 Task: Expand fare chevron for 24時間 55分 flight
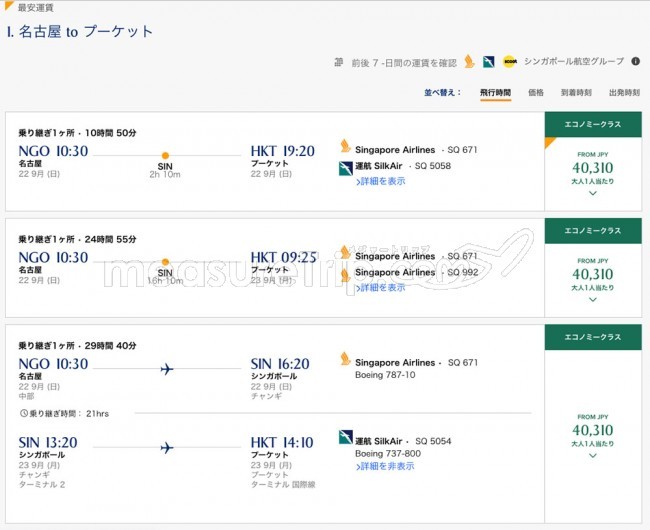coord(593,300)
